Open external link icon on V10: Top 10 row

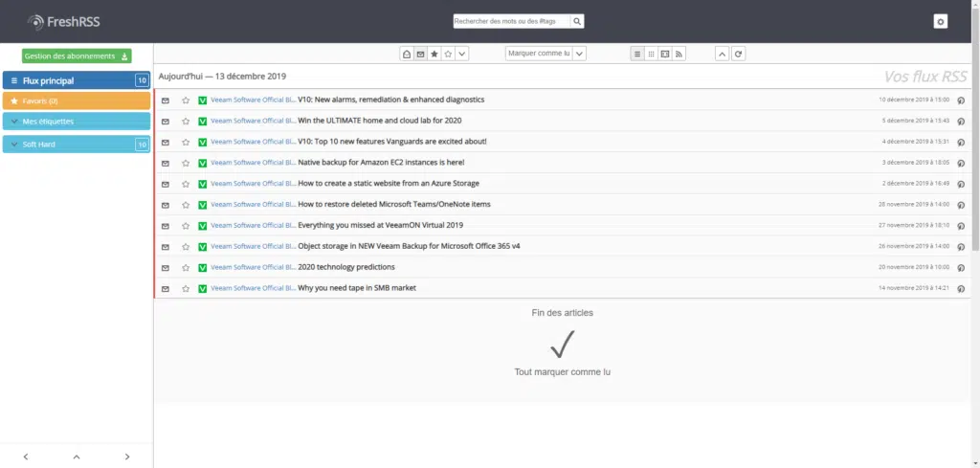tap(961, 142)
